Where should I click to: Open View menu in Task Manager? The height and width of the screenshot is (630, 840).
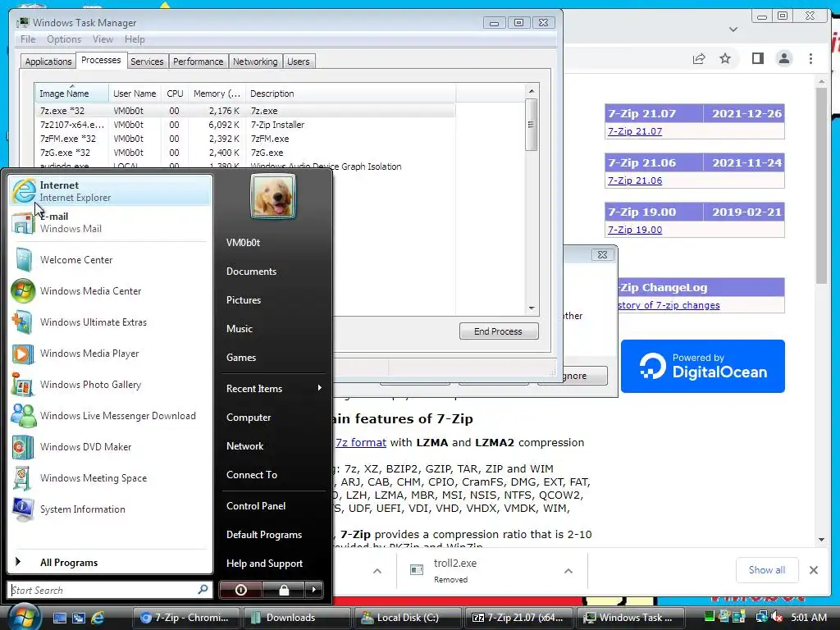(x=103, y=39)
